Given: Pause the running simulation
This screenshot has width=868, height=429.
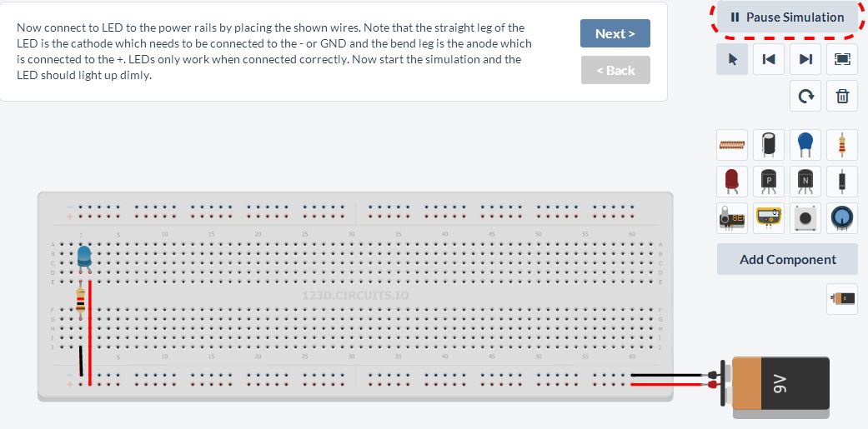Looking at the screenshot, I should (x=787, y=17).
